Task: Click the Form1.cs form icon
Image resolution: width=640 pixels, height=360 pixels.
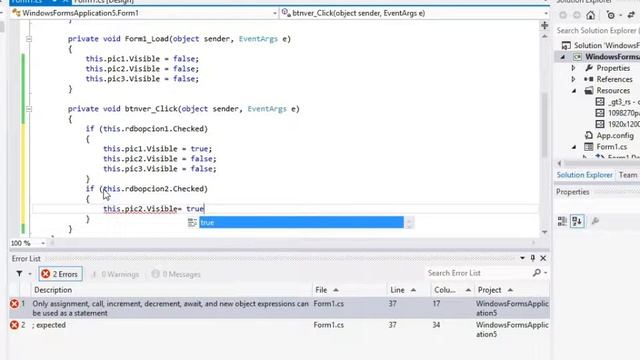Action: click(589, 147)
